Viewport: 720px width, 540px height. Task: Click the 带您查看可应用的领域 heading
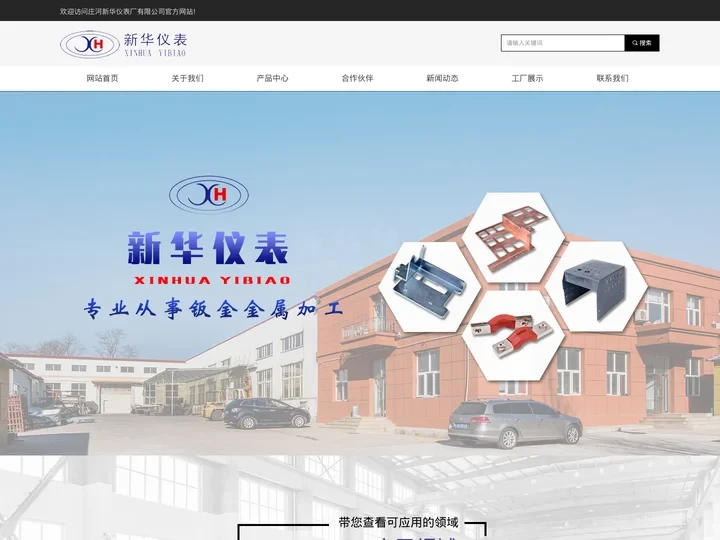[x=398, y=523]
